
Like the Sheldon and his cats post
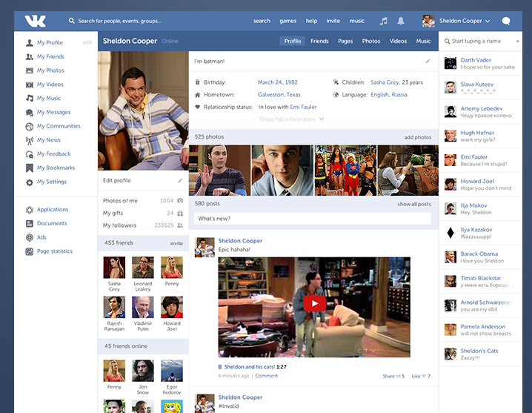click(421, 376)
